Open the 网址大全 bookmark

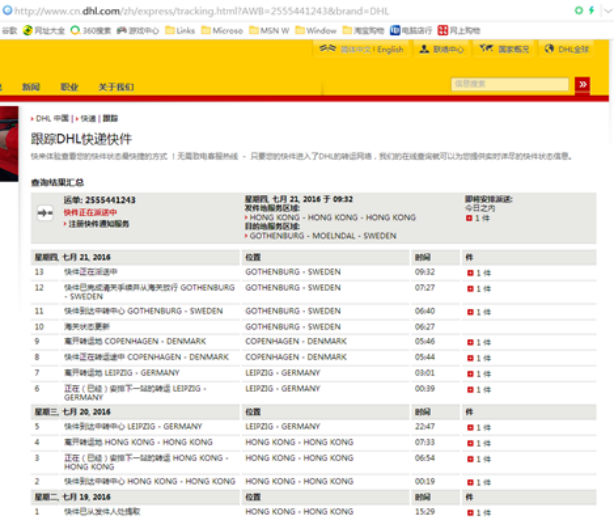pos(44,31)
